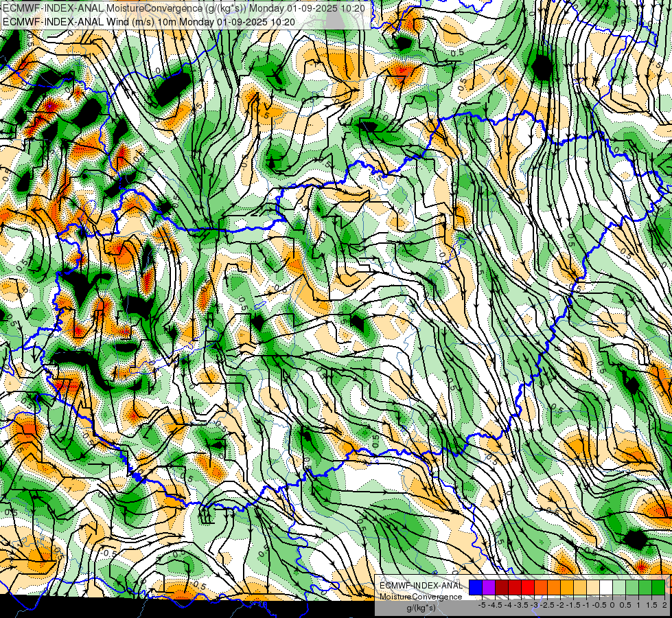Select the red swatch between -4 and -3.5
The width and height of the screenshot is (672, 618).
tap(515, 587)
